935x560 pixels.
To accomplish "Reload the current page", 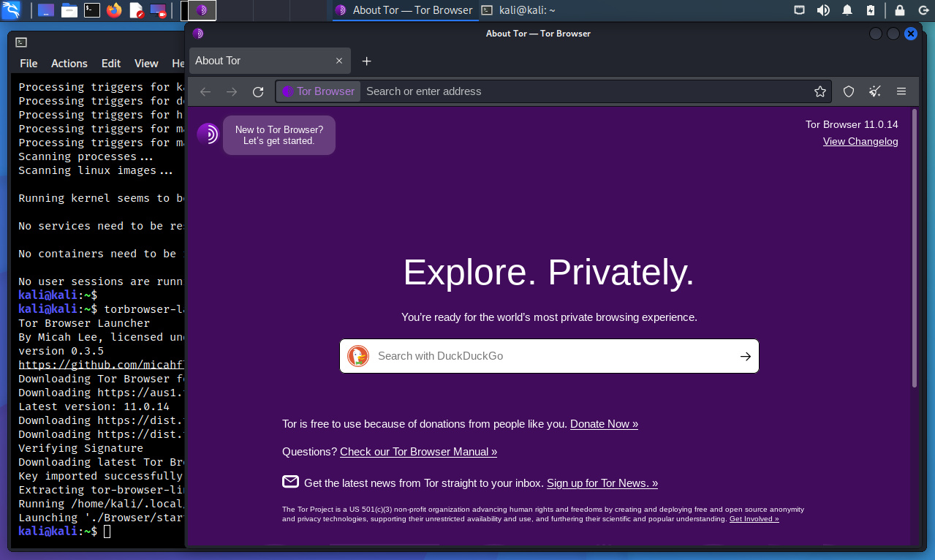I will [258, 91].
